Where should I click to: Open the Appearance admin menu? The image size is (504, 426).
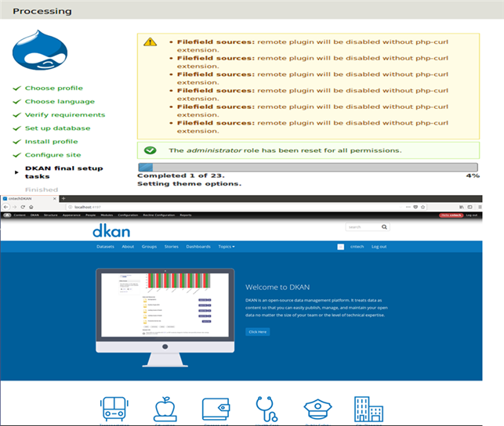click(x=71, y=215)
